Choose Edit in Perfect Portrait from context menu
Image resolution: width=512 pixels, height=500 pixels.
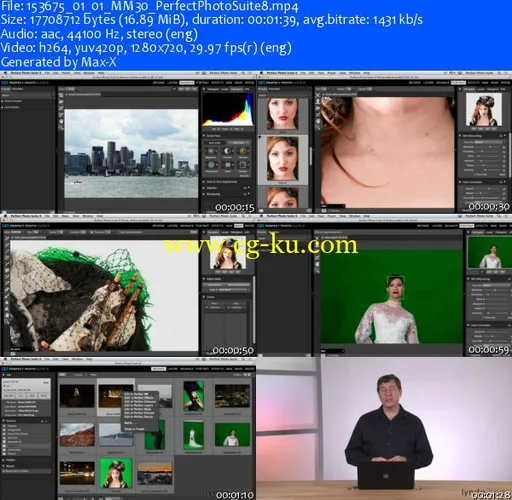(x=139, y=413)
